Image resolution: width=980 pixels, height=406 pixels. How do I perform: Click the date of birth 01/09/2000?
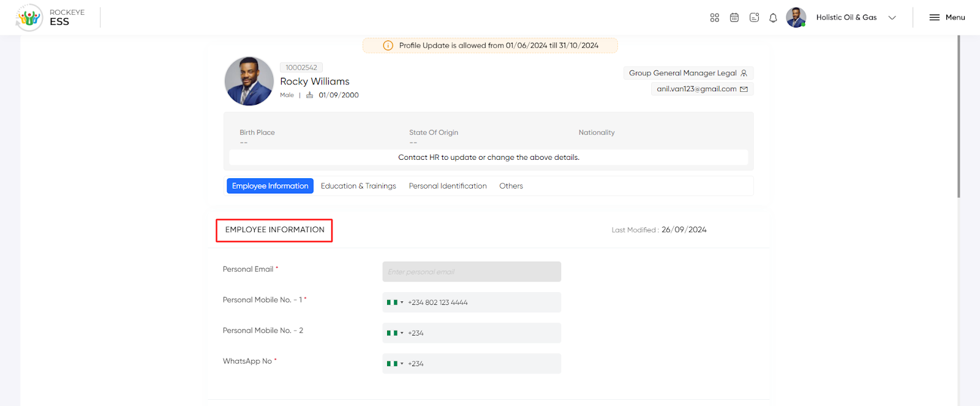point(339,95)
